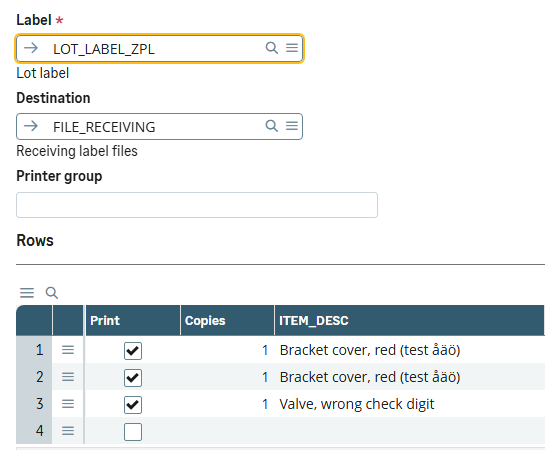Screen dimensions: 545x450
Task: Search within the Rows table
Action: (x=52, y=293)
